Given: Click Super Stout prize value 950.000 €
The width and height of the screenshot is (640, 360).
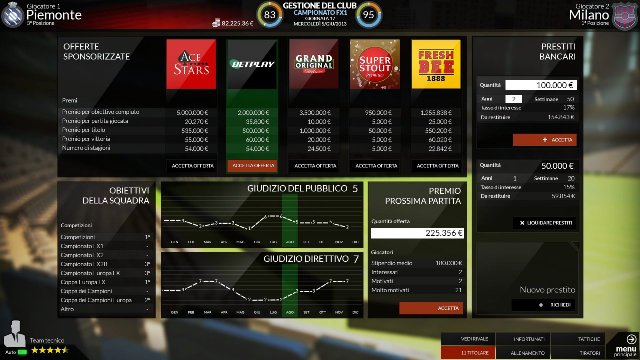Looking at the screenshot, I should tap(379, 112).
